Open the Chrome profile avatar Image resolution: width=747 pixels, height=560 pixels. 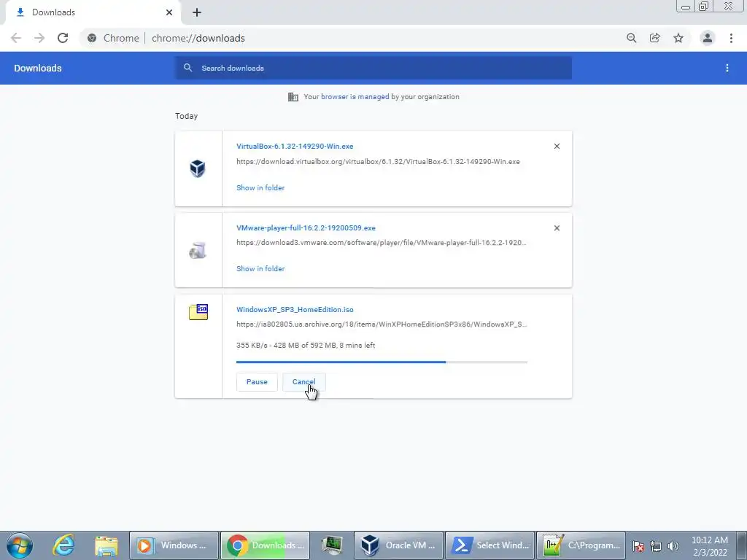[x=708, y=38]
